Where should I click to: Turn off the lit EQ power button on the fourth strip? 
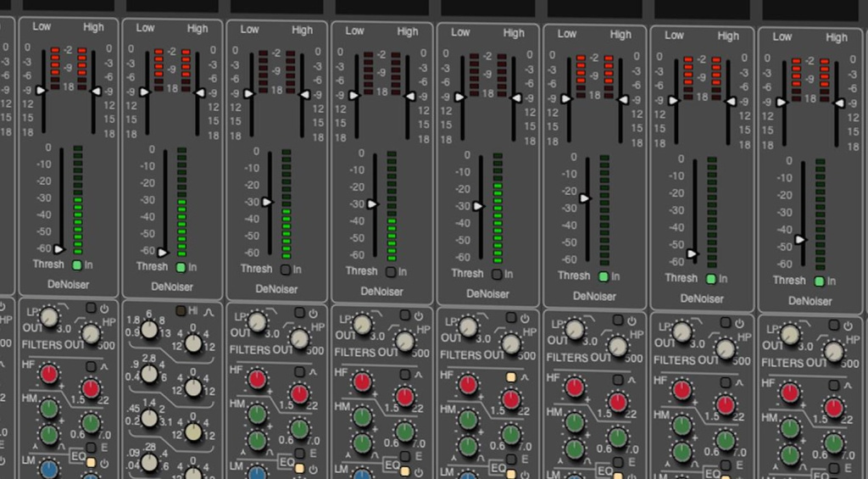click(405, 471)
